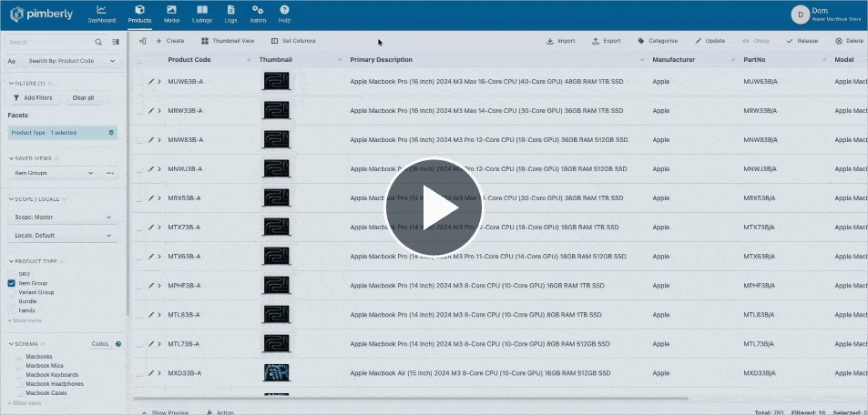Click Add Filters
The width and height of the screenshot is (868, 415).
coord(33,98)
